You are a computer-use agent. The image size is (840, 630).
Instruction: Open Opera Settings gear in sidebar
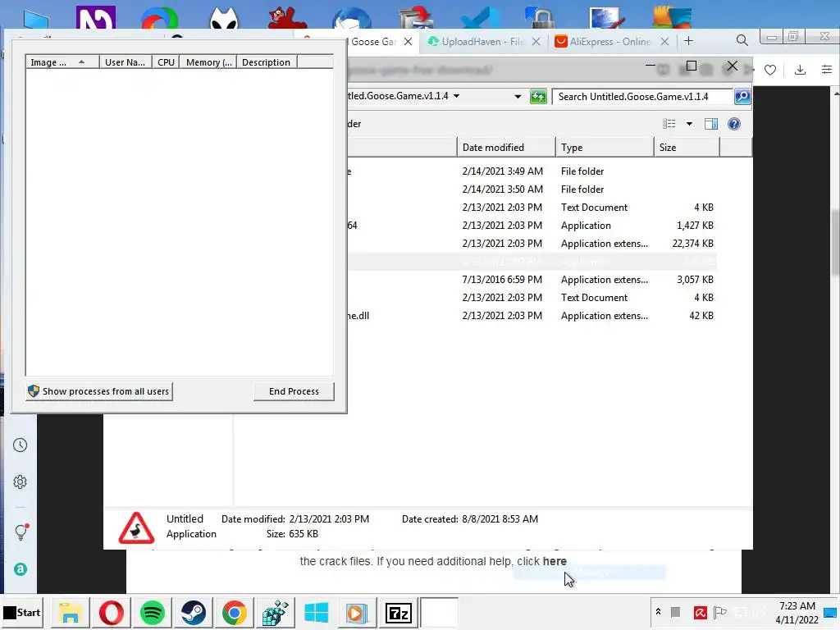(x=21, y=482)
